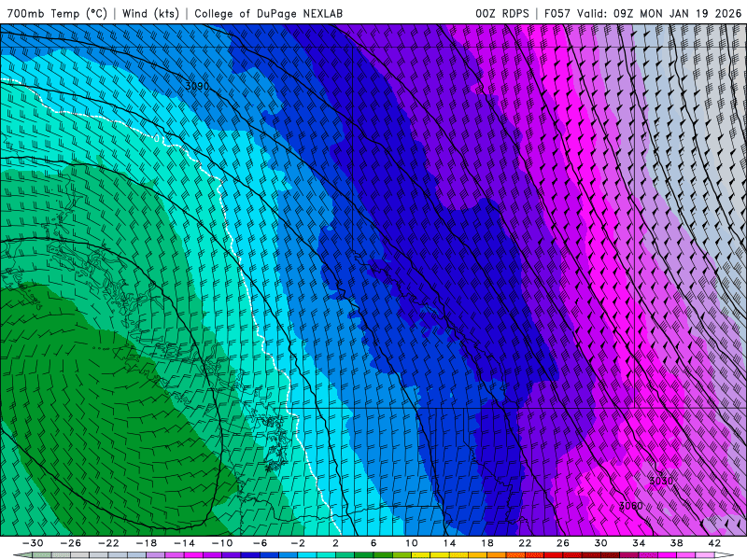Click the -6 colorbar tick label
Viewport: 747px width, 560px height.
260,543
